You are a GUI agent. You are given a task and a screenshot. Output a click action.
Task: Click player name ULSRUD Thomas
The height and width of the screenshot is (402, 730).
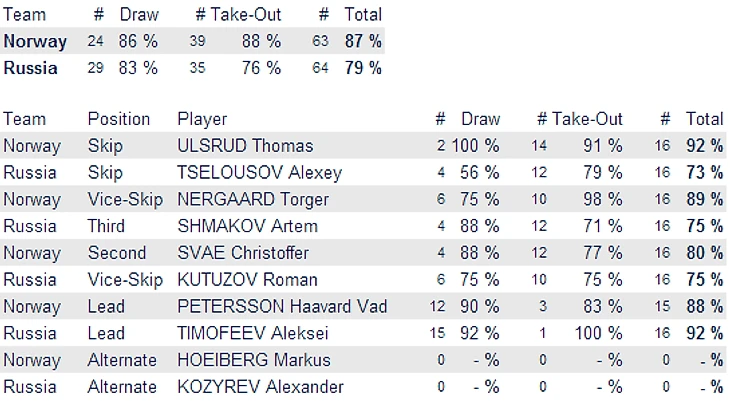245,146
